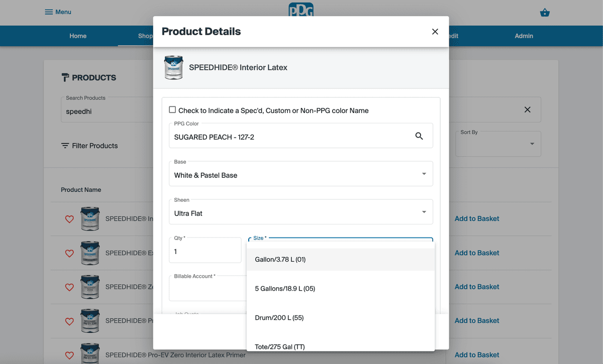
Task: Click inside the Qty input field
Action: 205,251
